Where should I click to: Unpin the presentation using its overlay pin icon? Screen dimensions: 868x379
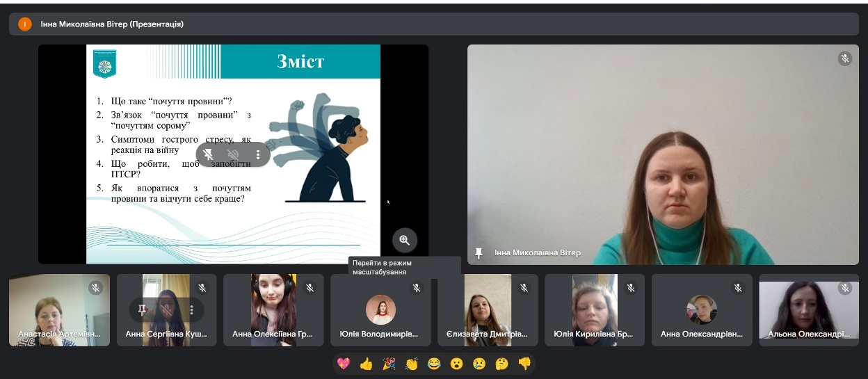pos(208,154)
